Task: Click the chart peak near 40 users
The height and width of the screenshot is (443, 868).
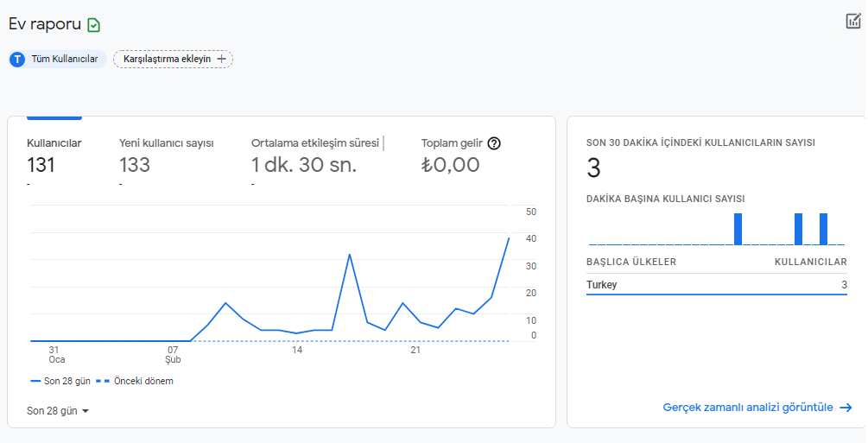Action: pyautogui.click(x=509, y=238)
